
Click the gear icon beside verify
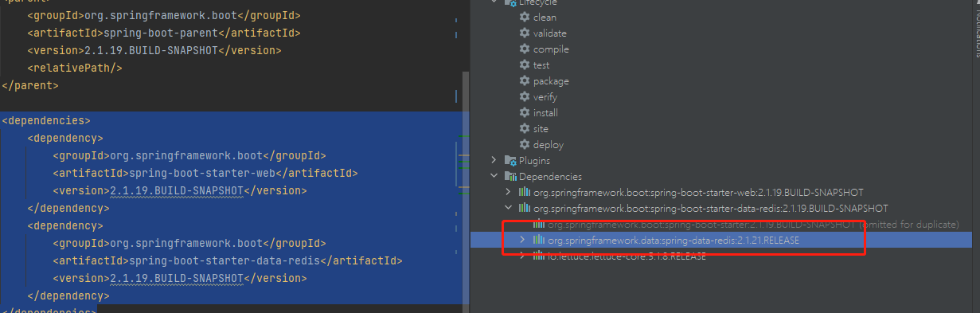(x=524, y=96)
